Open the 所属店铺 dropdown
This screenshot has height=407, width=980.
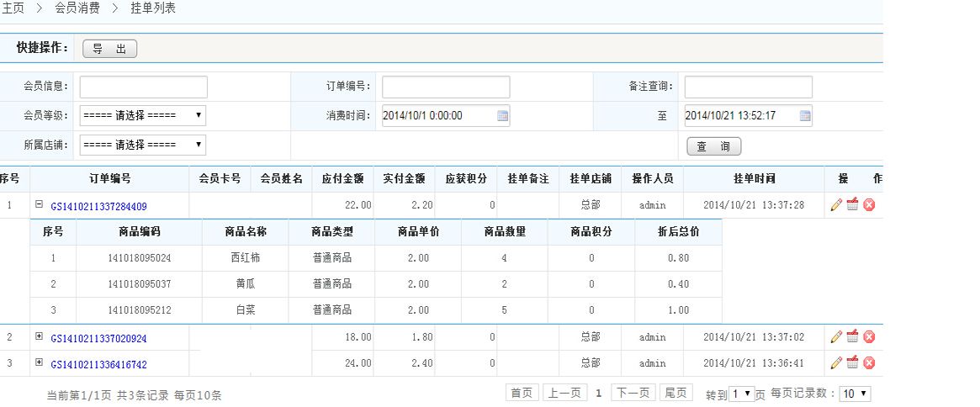(x=142, y=145)
